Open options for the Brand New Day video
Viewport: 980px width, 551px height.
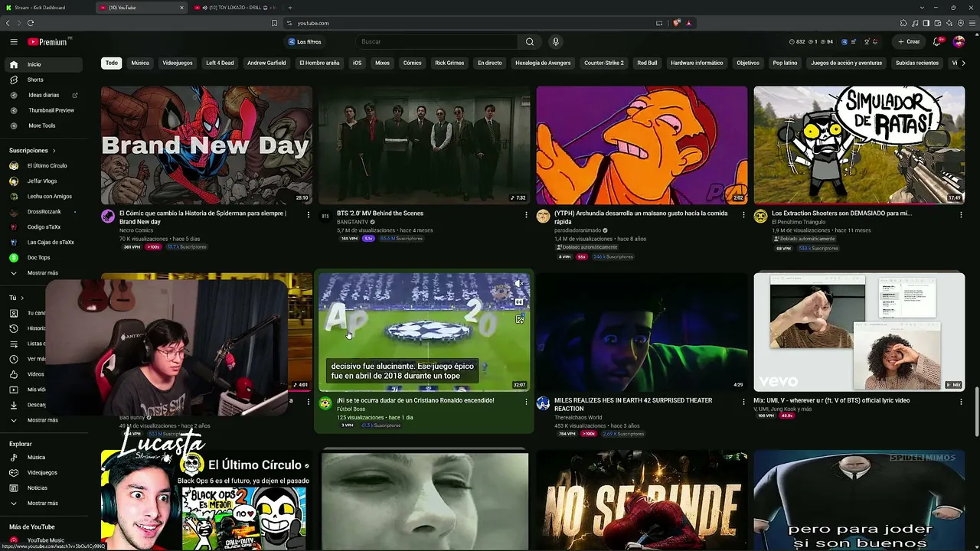pyautogui.click(x=309, y=215)
